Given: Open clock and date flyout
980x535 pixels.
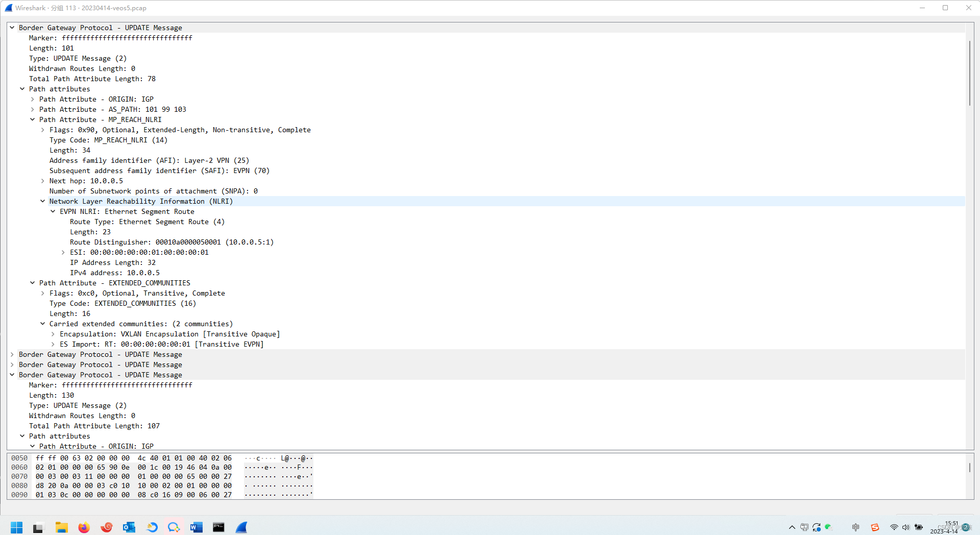Looking at the screenshot, I should [945, 527].
